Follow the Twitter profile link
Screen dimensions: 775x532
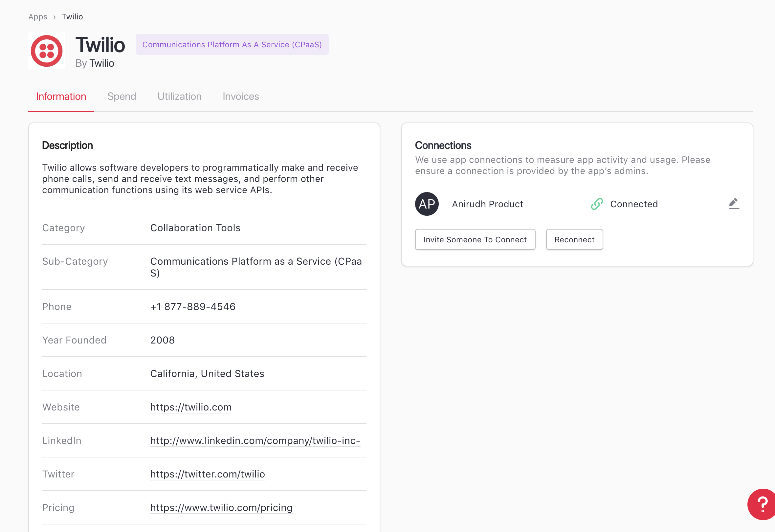point(208,474)
